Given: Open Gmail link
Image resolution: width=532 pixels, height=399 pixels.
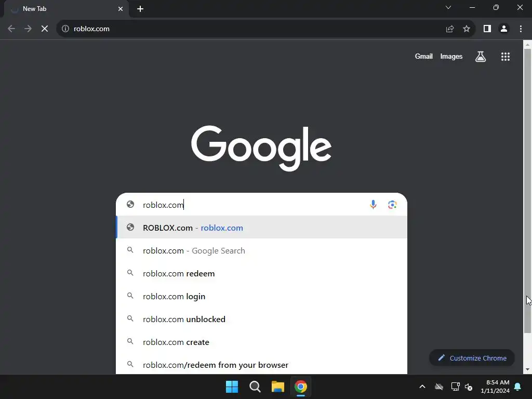Looking at the screenshot, I should pyautogui.click(x=423, y=56).
